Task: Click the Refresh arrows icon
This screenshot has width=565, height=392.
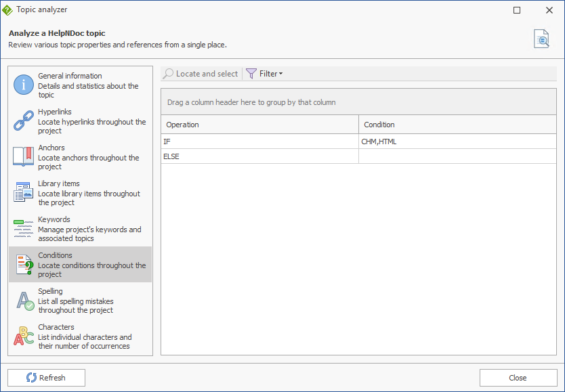Action: [31, 378]
